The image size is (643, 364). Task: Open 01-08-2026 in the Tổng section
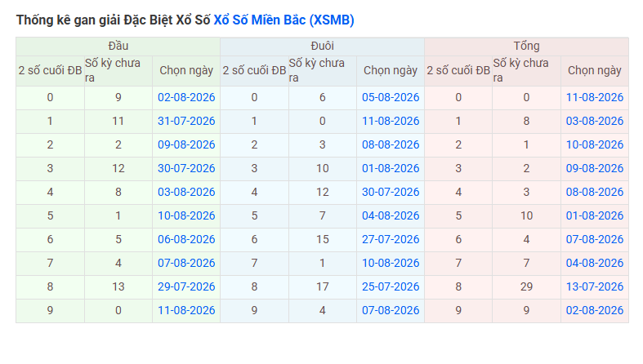595,215
